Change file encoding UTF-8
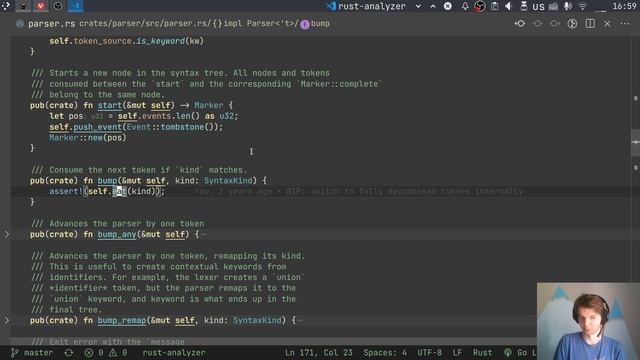The image size is (640, 360). [x=429, y=353]
